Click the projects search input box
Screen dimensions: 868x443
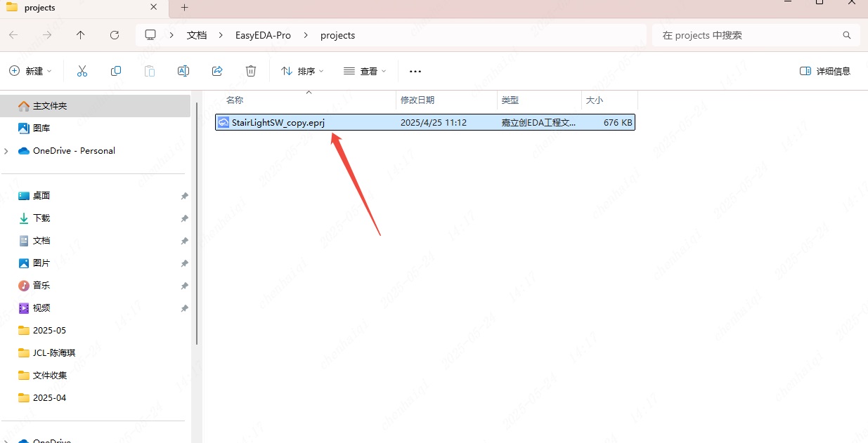tap(749, 35)
